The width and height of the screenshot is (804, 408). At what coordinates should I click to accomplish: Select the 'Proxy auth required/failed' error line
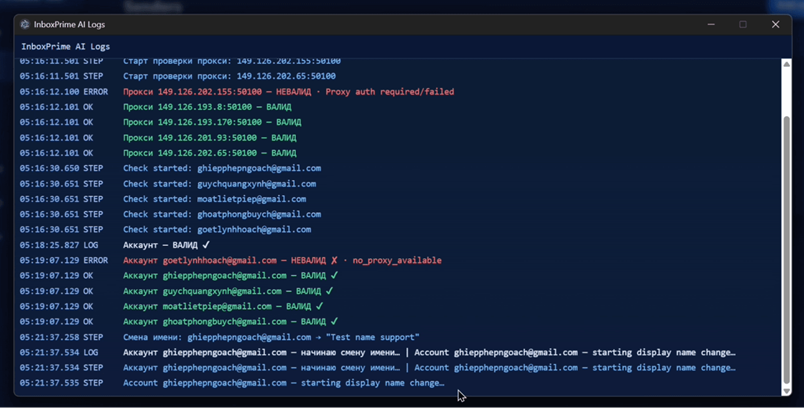point(288,92)
